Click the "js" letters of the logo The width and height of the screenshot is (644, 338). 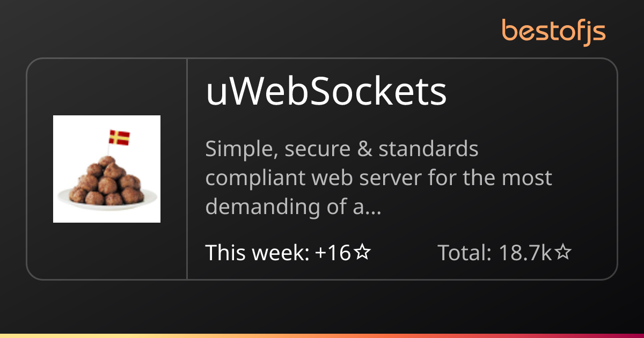click(x=595, y=32)
